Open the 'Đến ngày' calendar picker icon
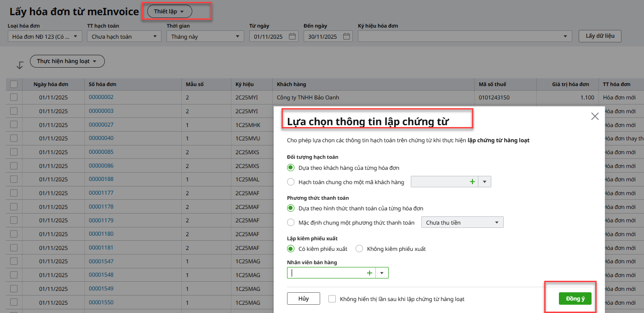This screenshot has width=644, height=313. [x=347, y=36]
